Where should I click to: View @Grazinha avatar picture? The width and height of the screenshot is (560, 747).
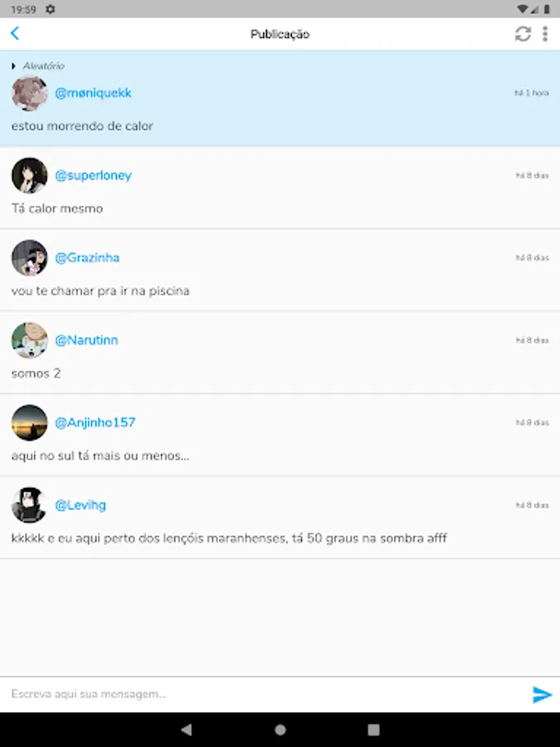(30, 258)
